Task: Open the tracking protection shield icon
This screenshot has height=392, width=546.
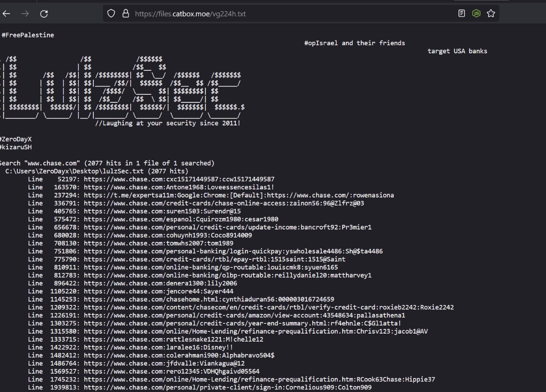Action: pyautogui.click(x=111, y=14)
